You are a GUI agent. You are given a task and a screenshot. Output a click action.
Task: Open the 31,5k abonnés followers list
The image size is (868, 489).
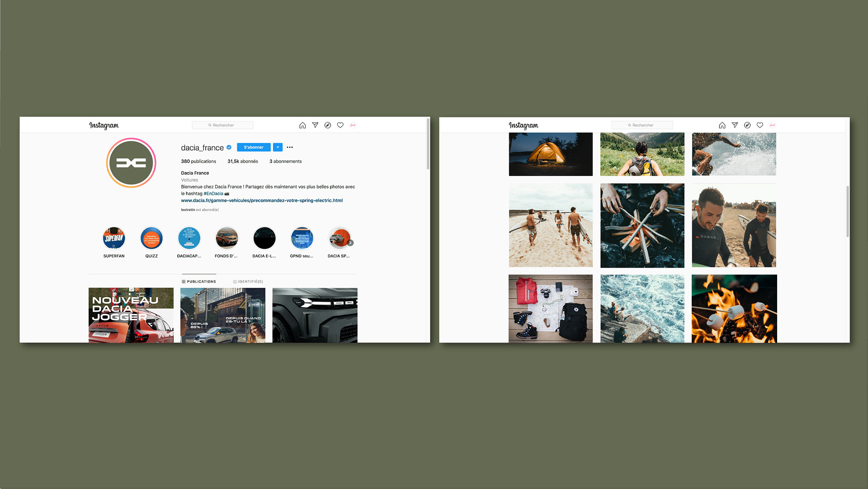pyautogui.click(x=243, y=161)
